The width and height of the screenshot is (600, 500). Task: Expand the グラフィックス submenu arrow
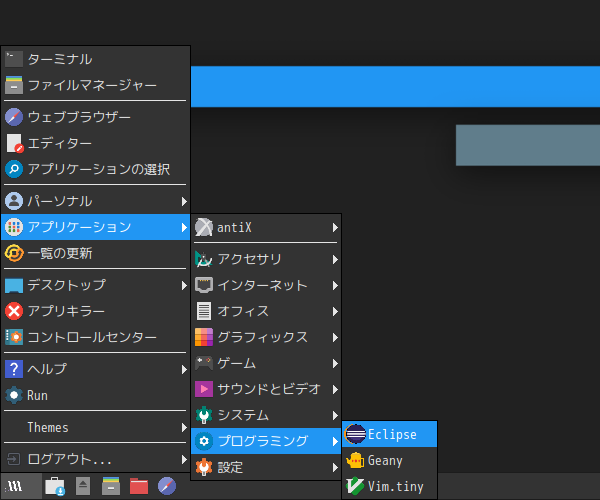tap(335, 337)
